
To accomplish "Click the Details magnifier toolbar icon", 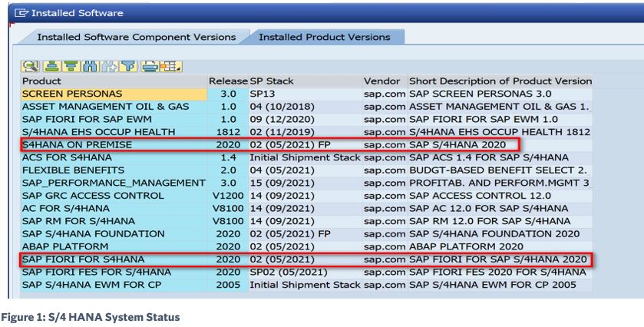I will (30, 66).
